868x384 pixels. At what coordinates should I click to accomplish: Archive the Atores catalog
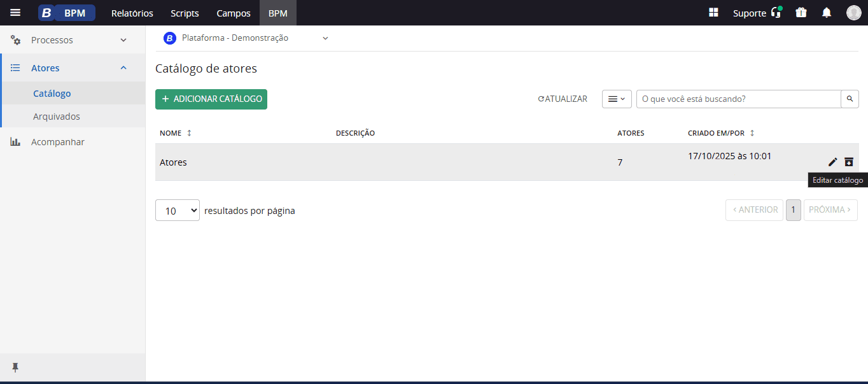849,162
